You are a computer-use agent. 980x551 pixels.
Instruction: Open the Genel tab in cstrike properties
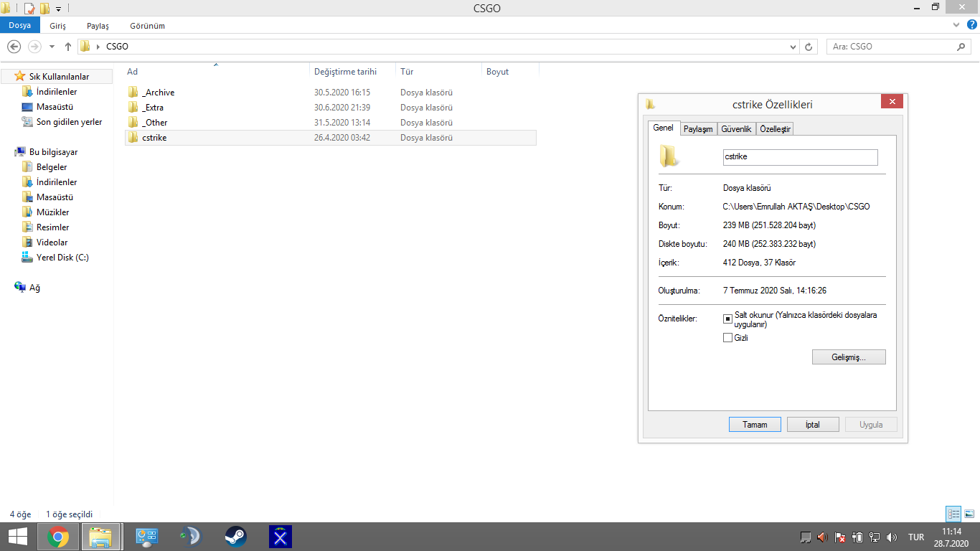[663, 128]
